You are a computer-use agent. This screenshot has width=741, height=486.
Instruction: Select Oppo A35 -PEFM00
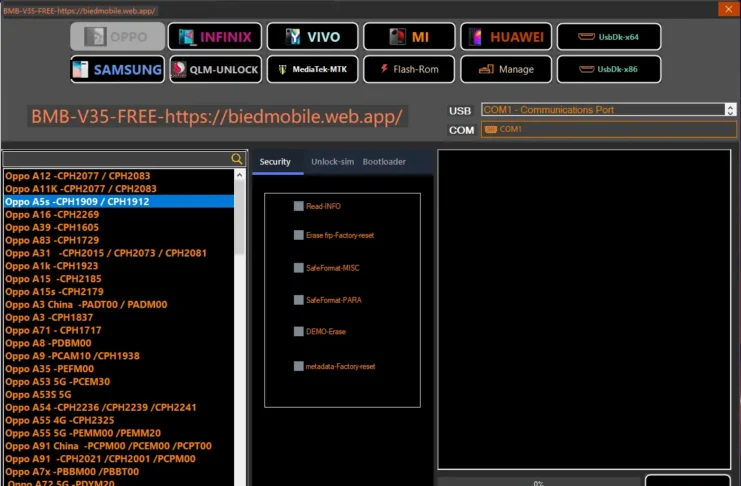(x=119, y=369)
